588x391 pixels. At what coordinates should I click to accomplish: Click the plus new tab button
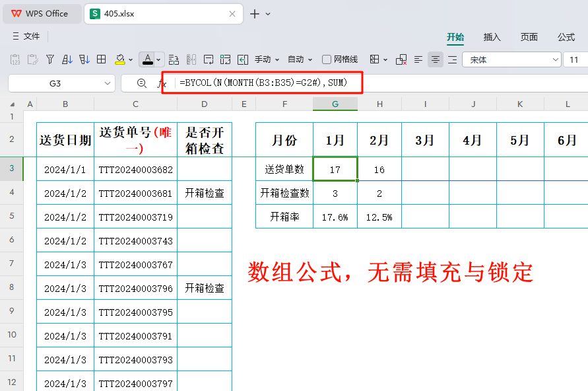point(255,14)
